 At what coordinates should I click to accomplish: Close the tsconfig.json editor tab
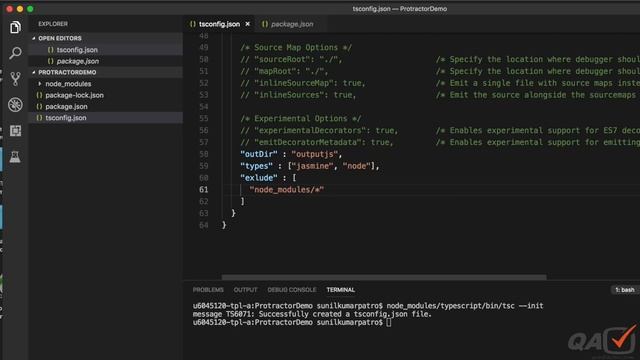[x=247, y=24]
